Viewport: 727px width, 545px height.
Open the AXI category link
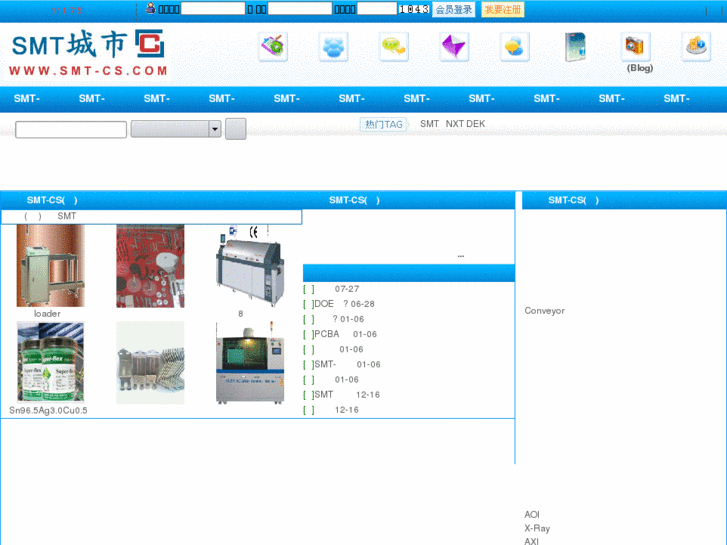[531, 541]
